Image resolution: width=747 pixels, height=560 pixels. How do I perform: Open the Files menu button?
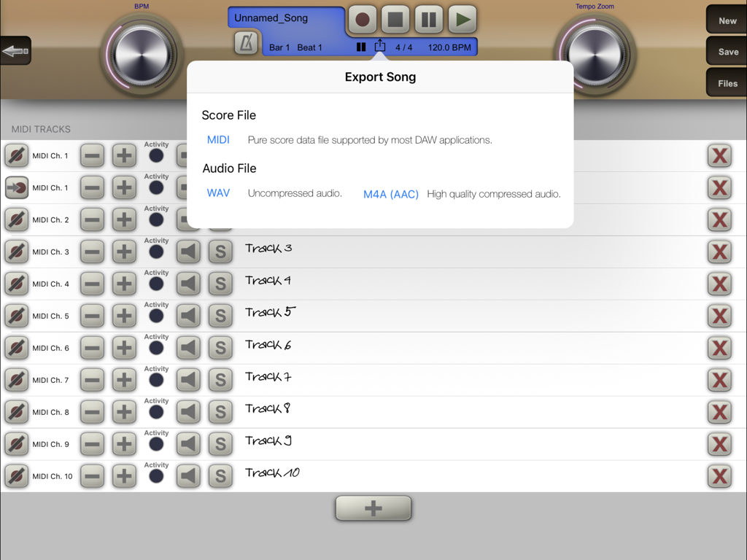pos(727,83)
